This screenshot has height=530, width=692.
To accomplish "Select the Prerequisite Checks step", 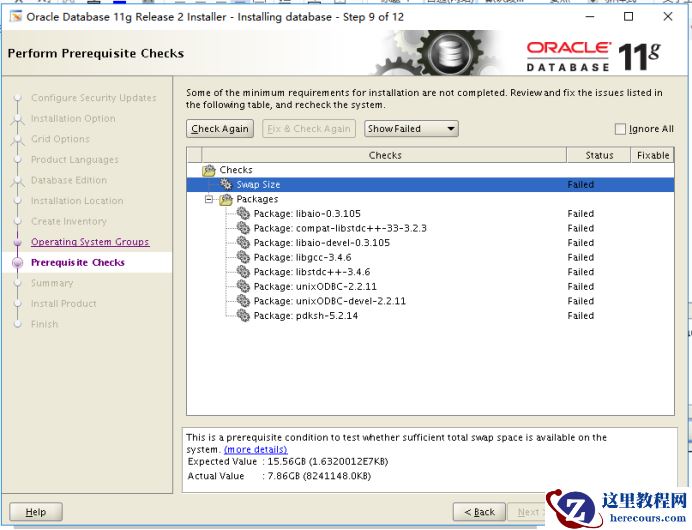I will (78, 263).
